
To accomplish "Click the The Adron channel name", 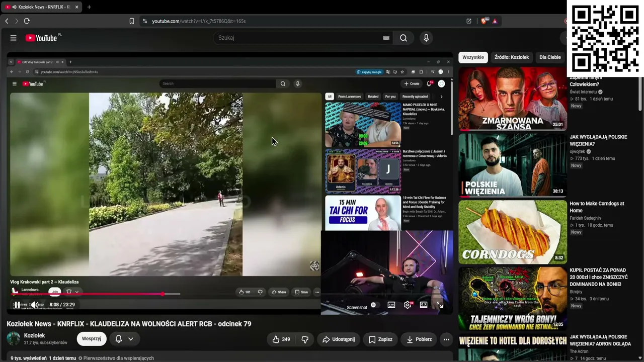I will 580,351.
